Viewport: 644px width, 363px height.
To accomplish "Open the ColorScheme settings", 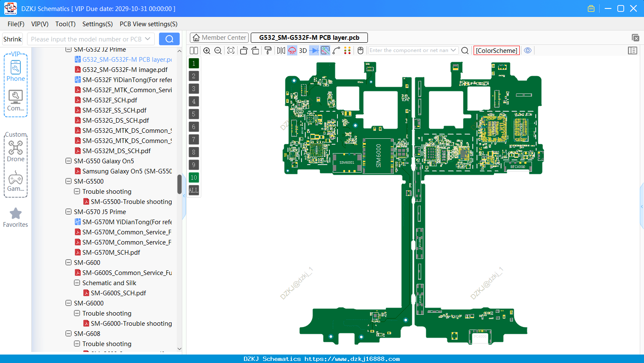I will point(496,50).
